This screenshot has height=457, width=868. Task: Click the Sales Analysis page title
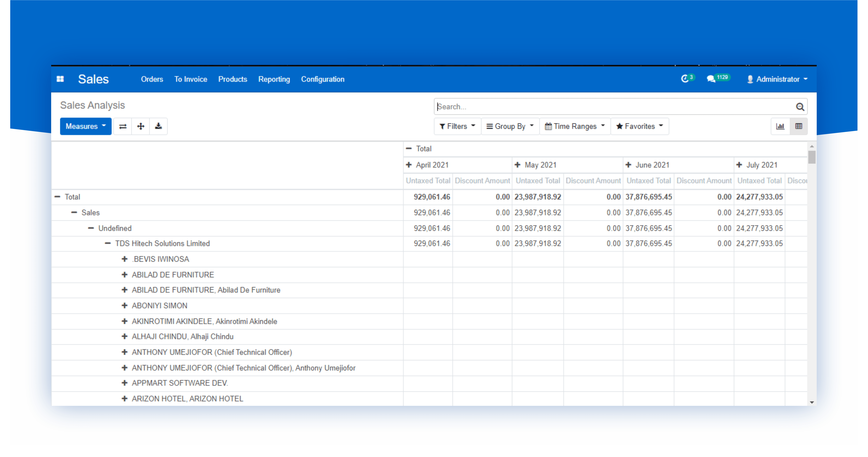[92, 106]
